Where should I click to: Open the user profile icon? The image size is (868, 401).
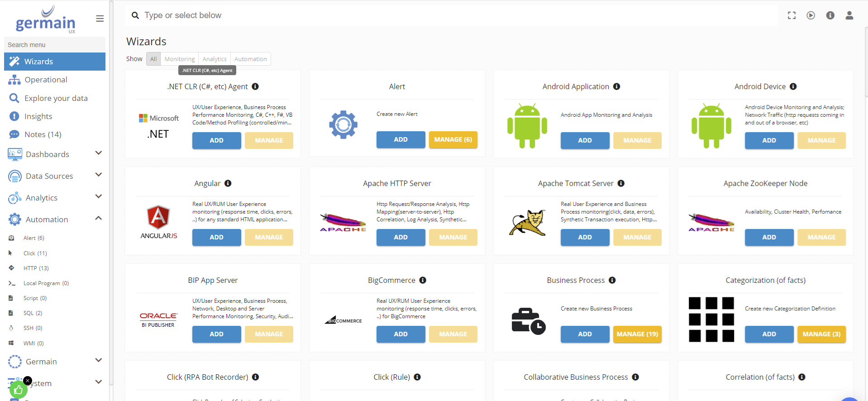(x=849, y=15)
